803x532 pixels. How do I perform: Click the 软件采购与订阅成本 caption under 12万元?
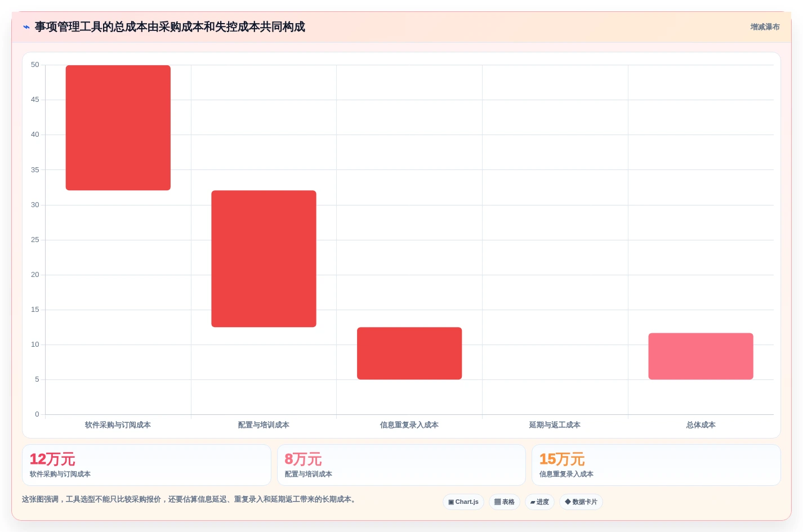click(x=60, y=474)
